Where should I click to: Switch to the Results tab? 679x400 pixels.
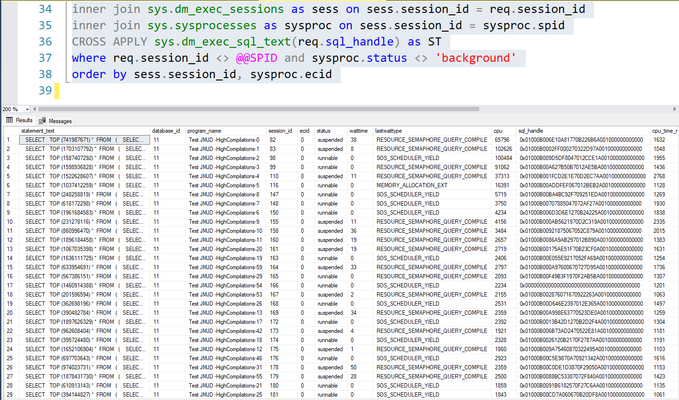24,120
